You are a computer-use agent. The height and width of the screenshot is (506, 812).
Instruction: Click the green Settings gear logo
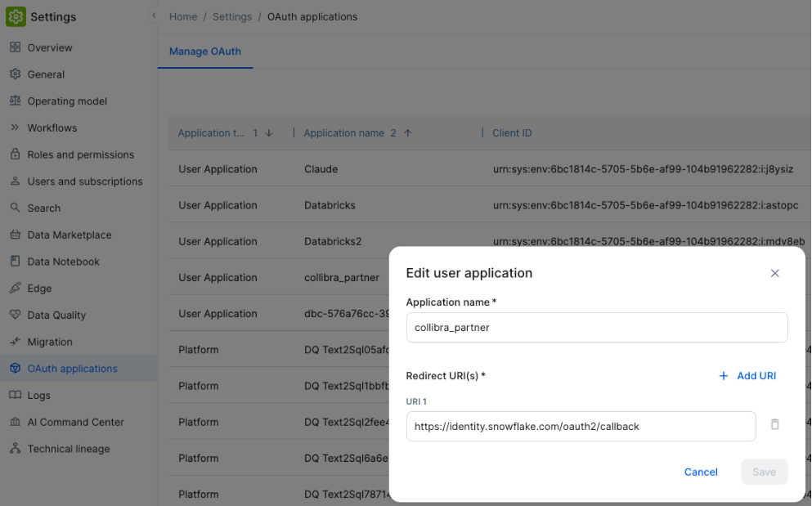[x=16, y=16]
